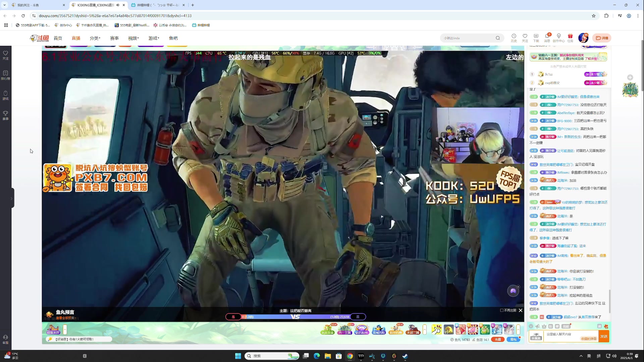Viewport: 644px width, 362px height.
Task: Send the yellow hand-clap gift
Action: point(436,329)
